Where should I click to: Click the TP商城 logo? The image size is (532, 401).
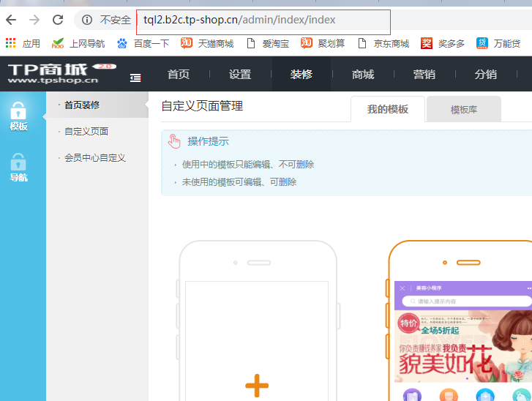(60, 73)
